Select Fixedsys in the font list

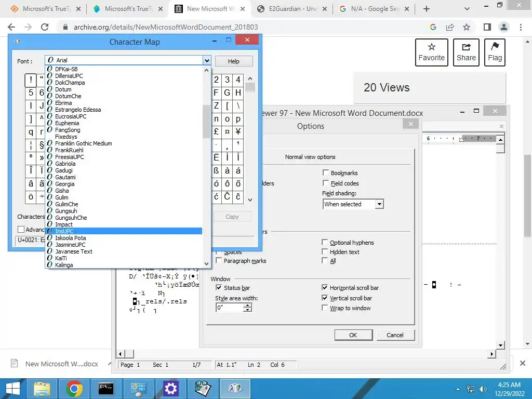[x=124, y=137]
